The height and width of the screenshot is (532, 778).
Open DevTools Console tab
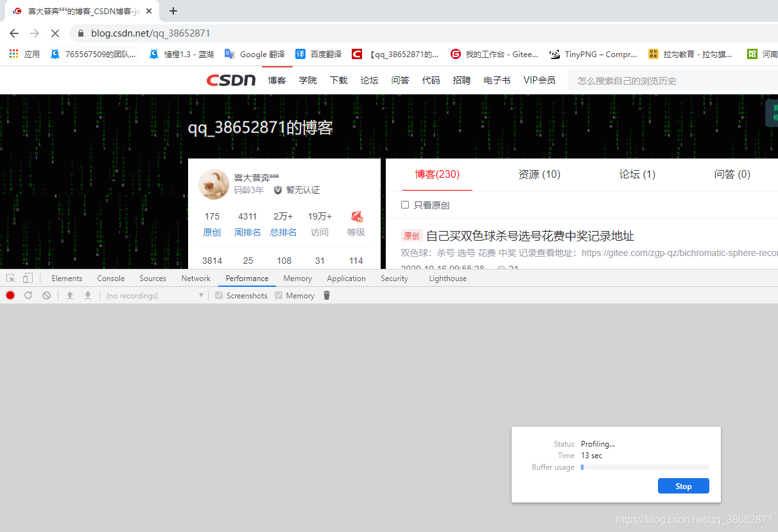(111, 279)
